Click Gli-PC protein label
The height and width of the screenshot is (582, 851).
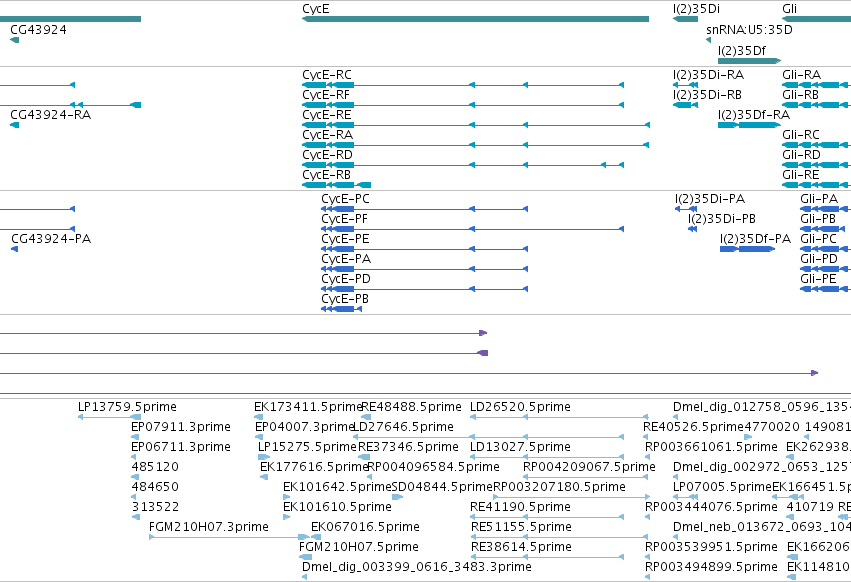coord(818,239)
